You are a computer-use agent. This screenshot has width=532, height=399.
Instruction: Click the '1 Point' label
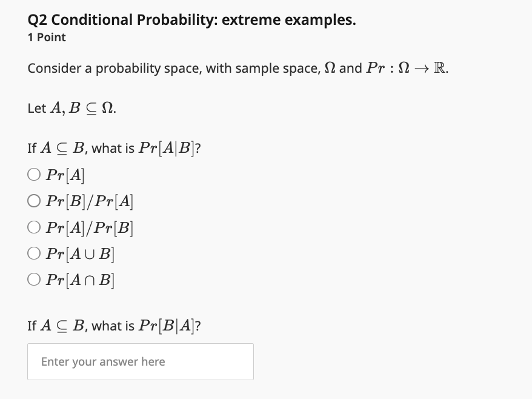coord(47,38)
